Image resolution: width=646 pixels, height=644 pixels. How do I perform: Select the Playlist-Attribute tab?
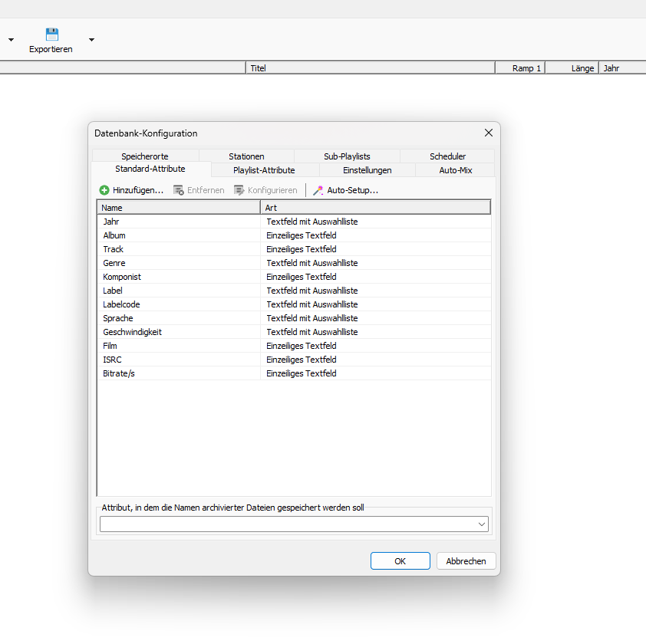pyautogui.click(x=264, y=170)
